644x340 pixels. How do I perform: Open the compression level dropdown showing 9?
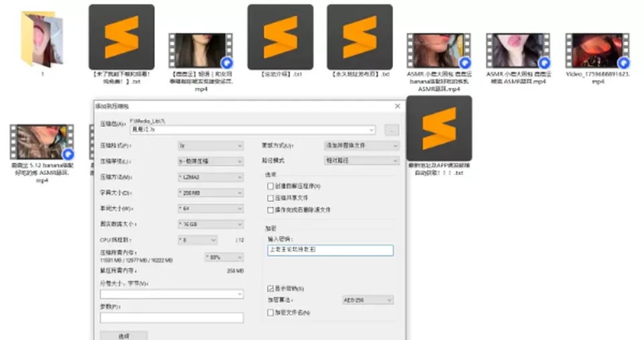click(211, 162)
